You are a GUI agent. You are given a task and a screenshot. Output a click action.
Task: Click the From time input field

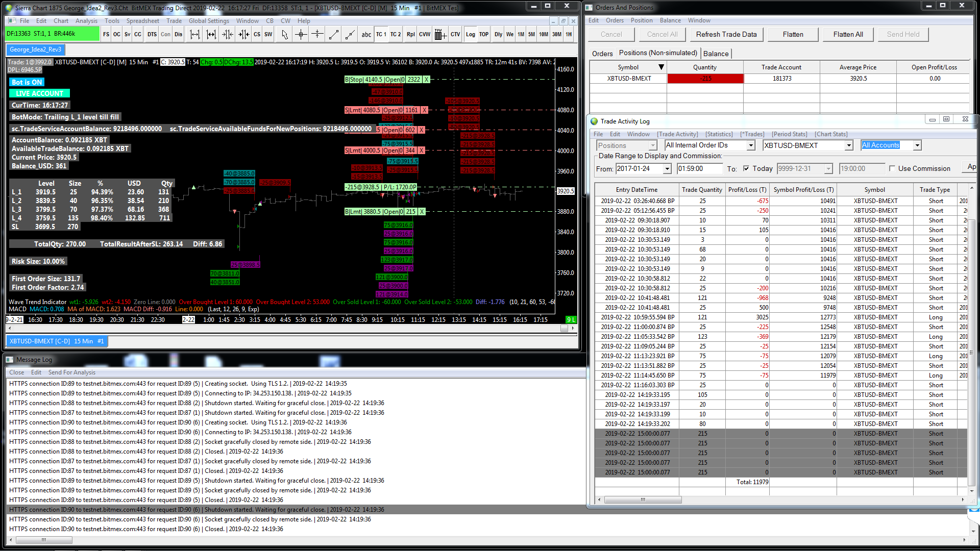click(x=699, y=168)
